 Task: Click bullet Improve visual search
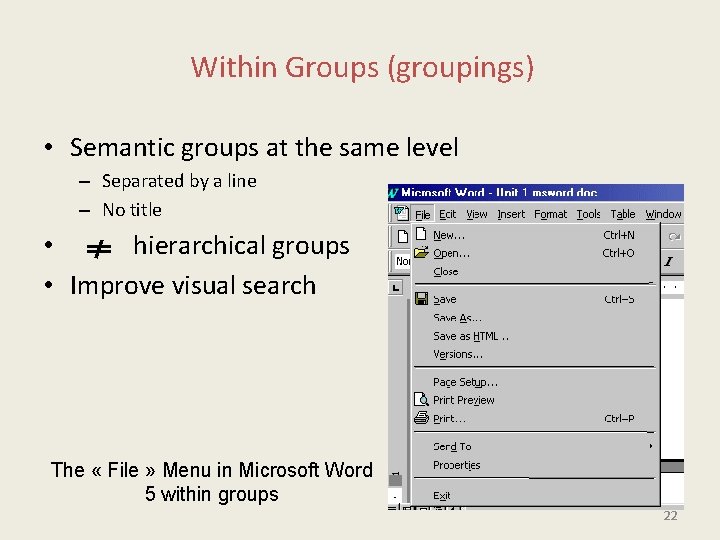pos(193,286)
